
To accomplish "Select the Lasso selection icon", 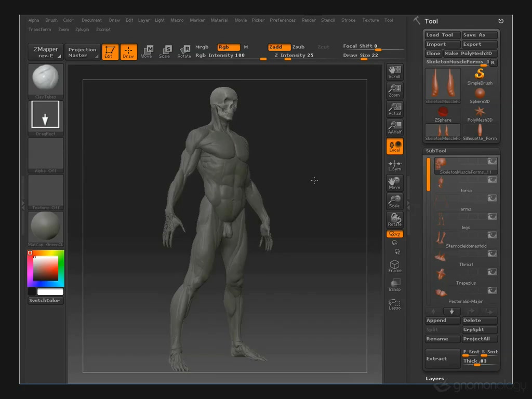I will [x=394, y=304].
